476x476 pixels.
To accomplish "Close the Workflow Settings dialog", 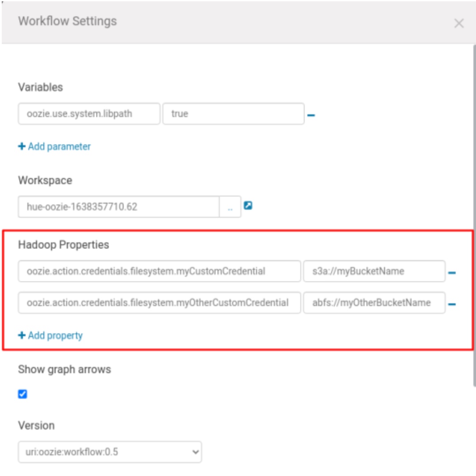I will (x=459, y=23).
